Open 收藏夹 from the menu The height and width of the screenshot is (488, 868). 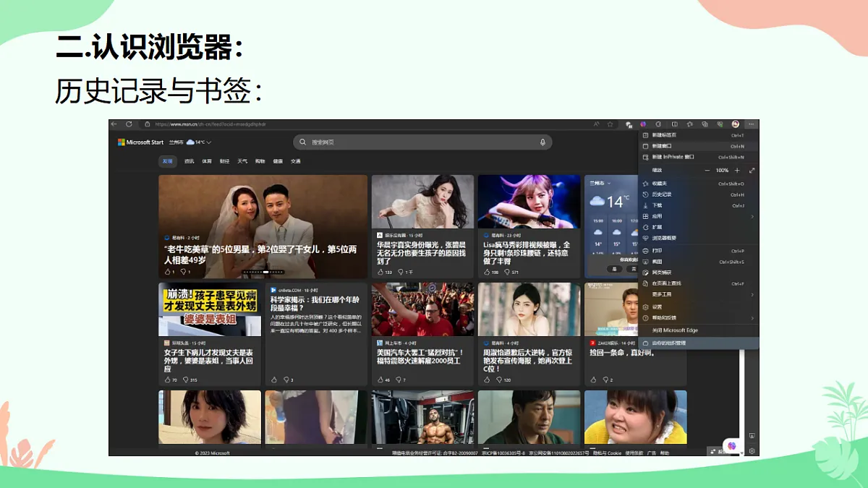tap(699, 184)
